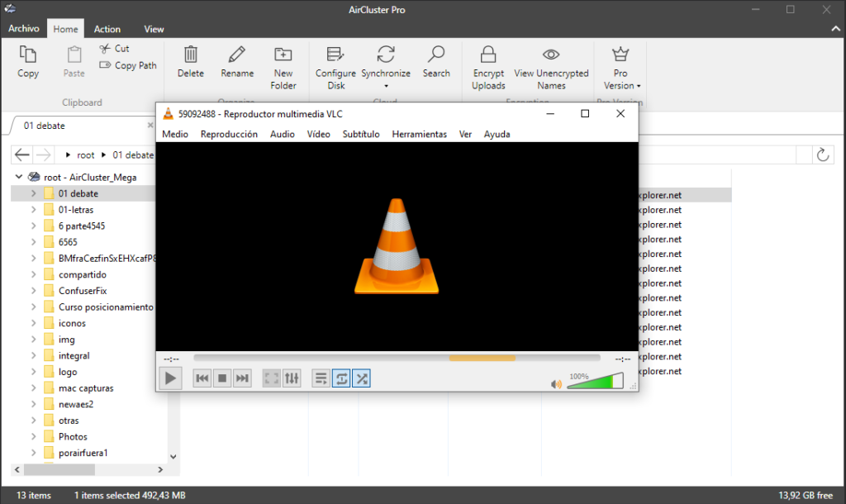Toggle the VLC playlist view
Screen dimensions: 846x504
[321, 378]
